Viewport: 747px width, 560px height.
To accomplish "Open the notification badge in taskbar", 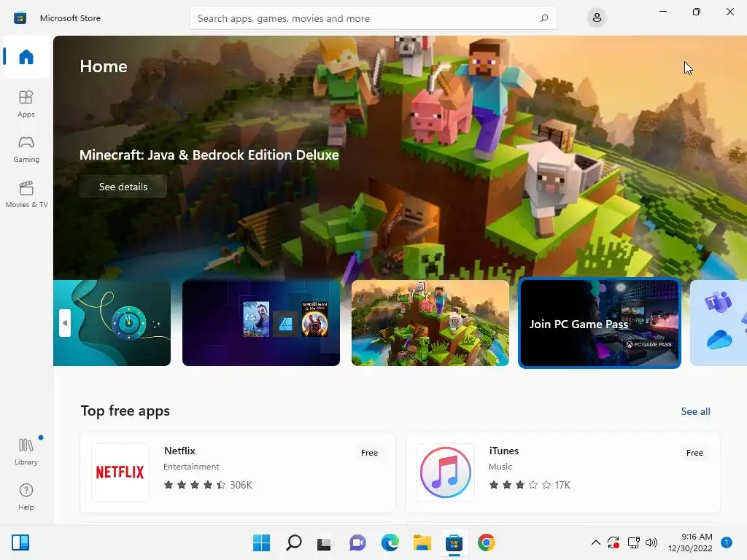I will point(727,542).
